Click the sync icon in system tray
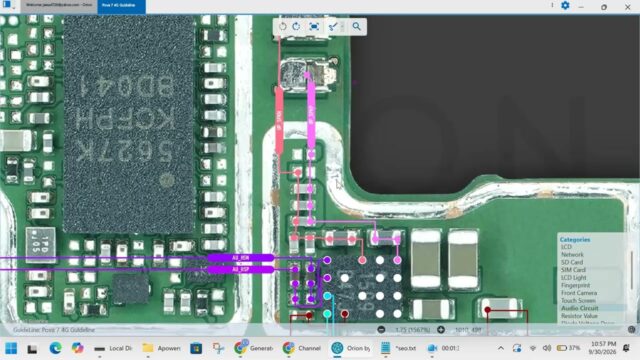The width and height of the screenshot is (640, 360). [x=517, y=348]
